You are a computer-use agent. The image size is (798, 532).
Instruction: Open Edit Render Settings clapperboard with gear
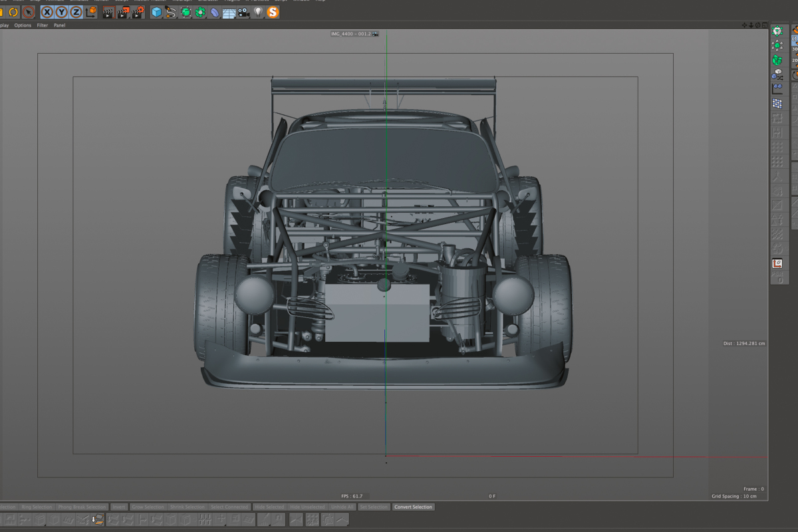coord(138,12)
